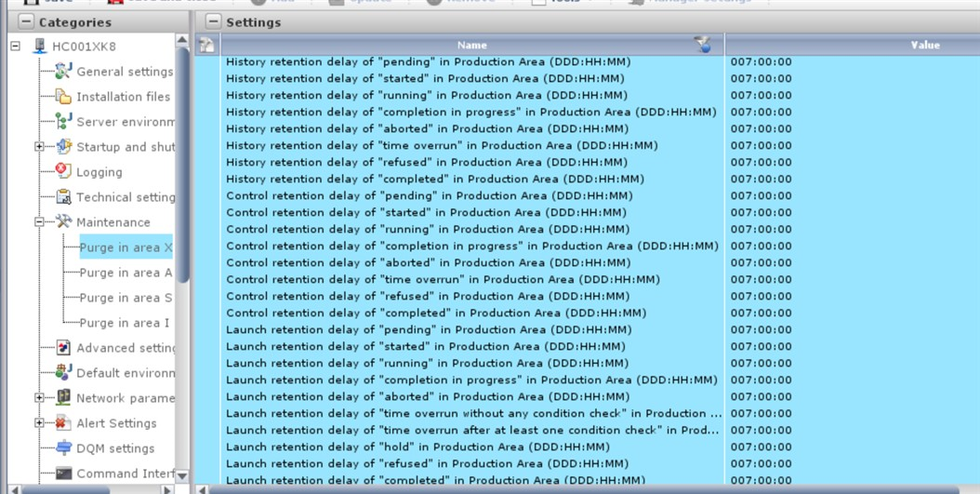Click the Categories tree scroll down arrow

point(182,476)
